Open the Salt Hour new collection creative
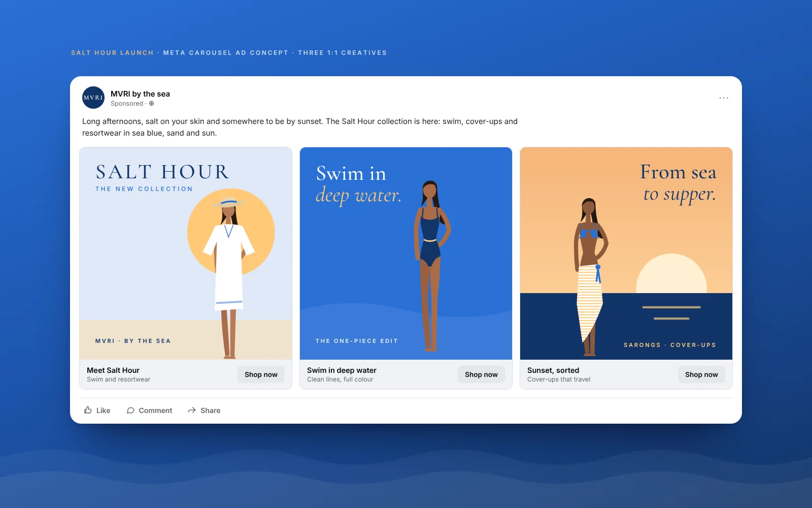 coord(186,253)
